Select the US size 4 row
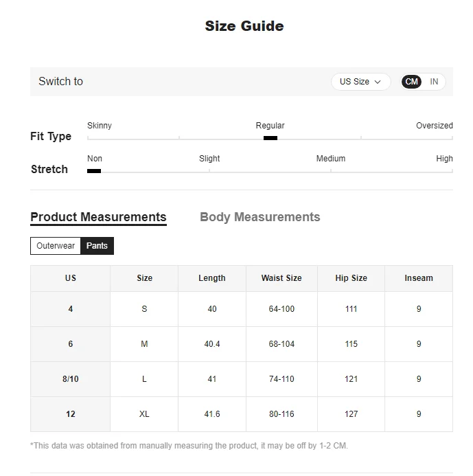The height and width of the screenshot is (476, 473). tap(242, 309)
